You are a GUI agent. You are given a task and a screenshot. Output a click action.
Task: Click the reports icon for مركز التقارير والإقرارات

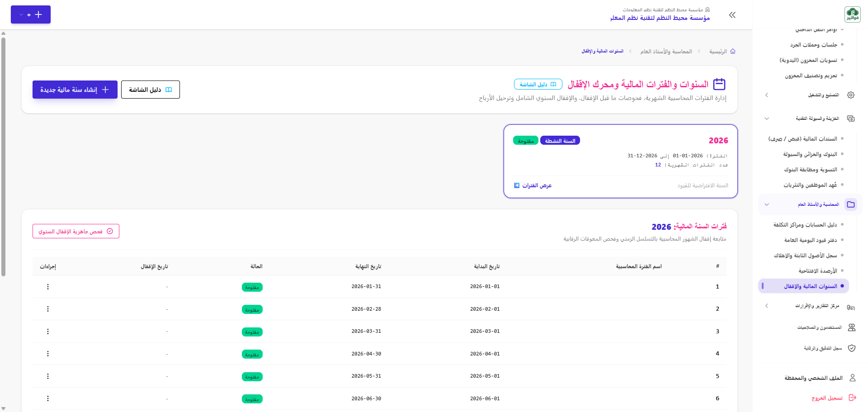[x=851, y=308]
